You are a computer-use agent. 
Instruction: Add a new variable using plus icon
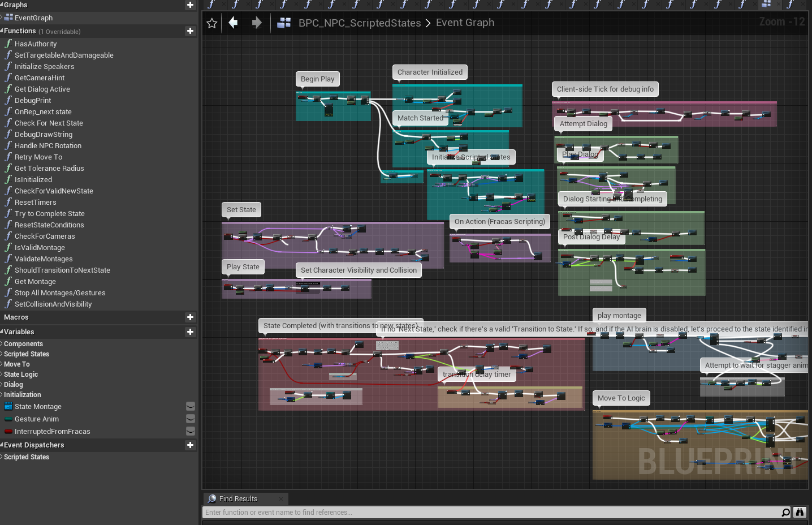[x=190, y=332]
